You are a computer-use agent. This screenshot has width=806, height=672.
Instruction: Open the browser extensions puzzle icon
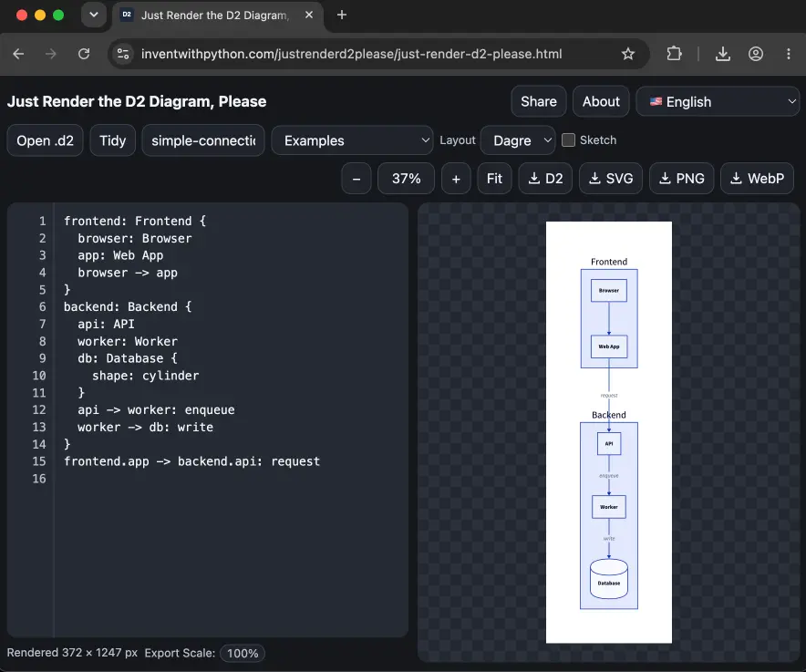pyautogui.click(x=674, y=54)
